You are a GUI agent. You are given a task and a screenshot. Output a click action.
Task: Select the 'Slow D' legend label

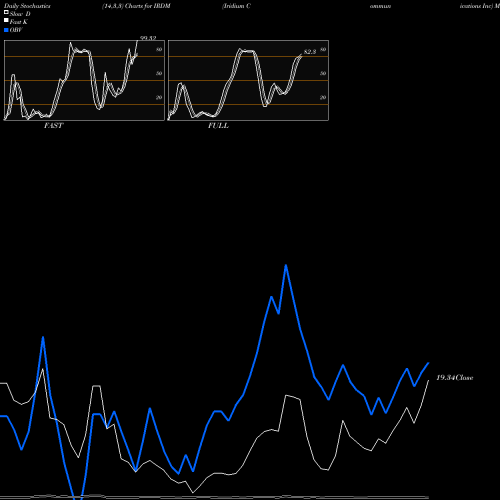tap(20, 14)
